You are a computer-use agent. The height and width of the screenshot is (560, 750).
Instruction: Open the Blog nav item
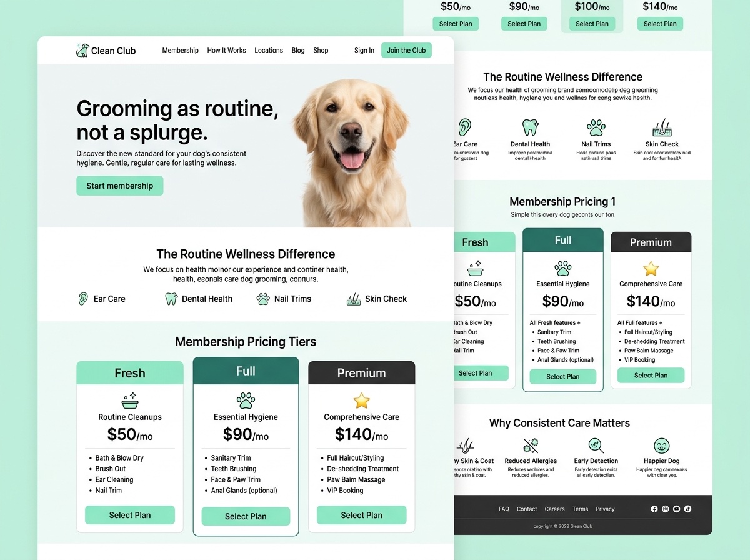click(298, 51)
